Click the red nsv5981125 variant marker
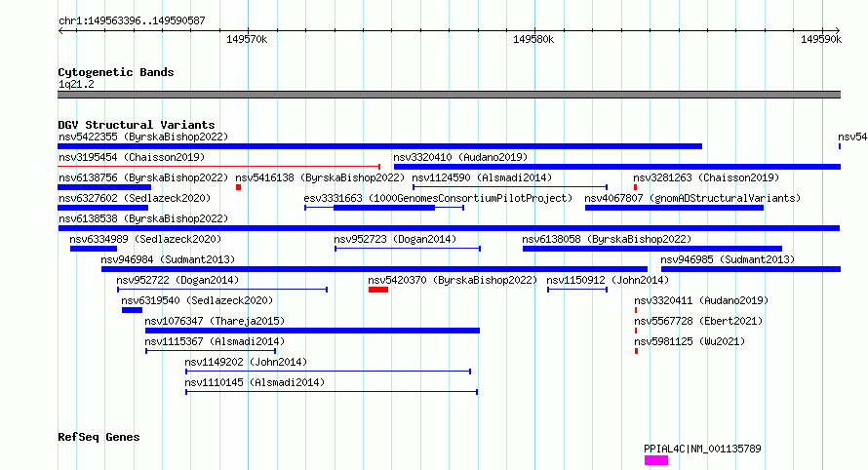Image resolution: width=868 pixels, height=470 pixels. 636,351
